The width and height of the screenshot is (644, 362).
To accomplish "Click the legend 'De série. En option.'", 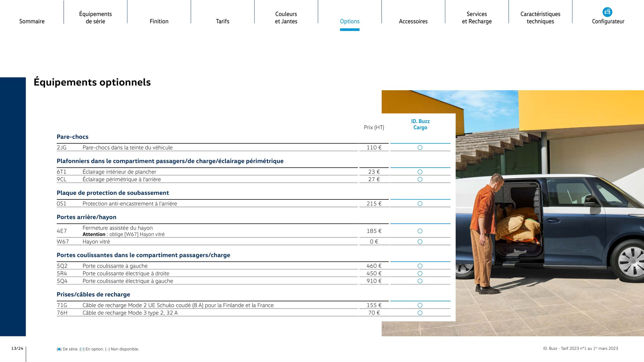I will tap(98, 349).
